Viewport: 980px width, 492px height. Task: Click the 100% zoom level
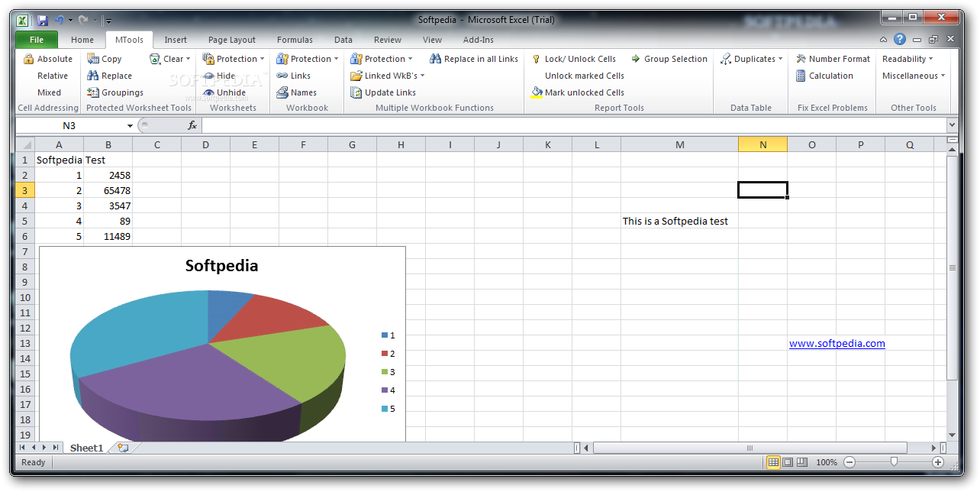click(827, 462)
